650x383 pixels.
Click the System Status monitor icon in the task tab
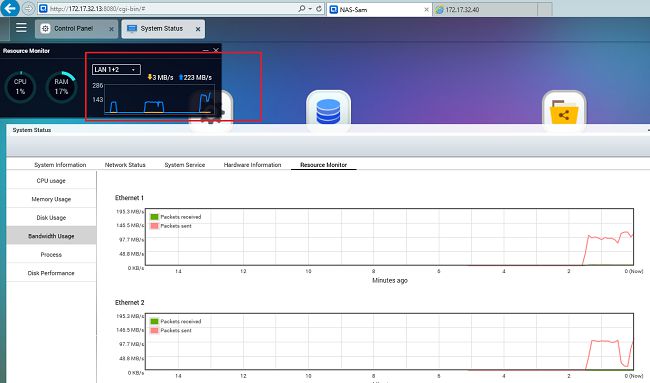click(132, 29)
